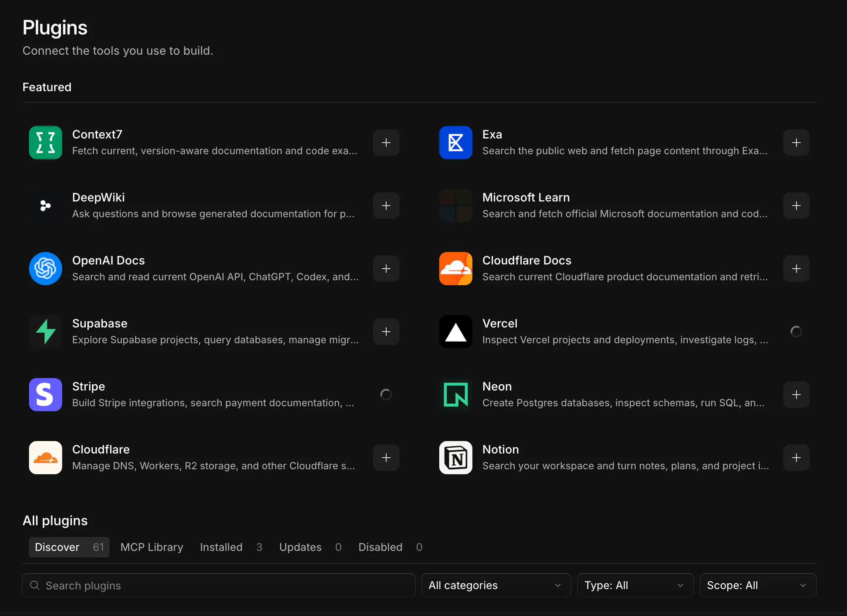The width and height of the screenshot is (847, 616).
Task: Click 'Inspect Vercel projects' description text
Action: pyautogui.click(x=625, y=340)
